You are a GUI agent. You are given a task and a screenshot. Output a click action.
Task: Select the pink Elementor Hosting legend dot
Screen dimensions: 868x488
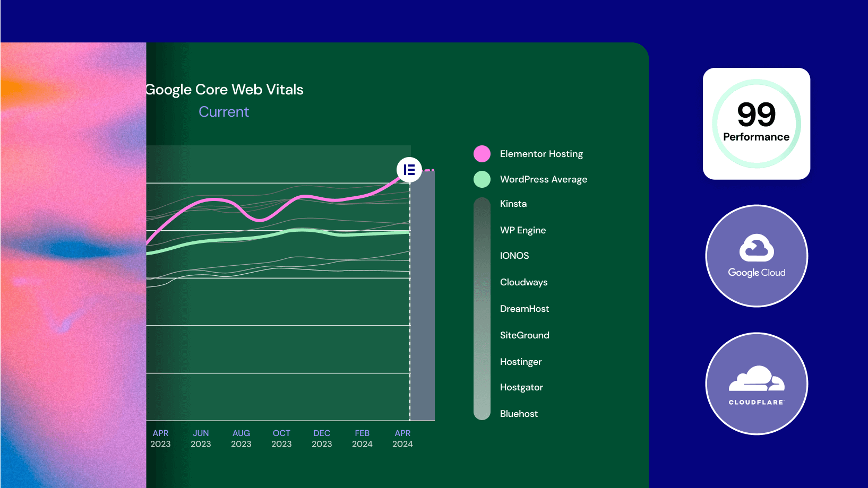click(x=482, y=154)
